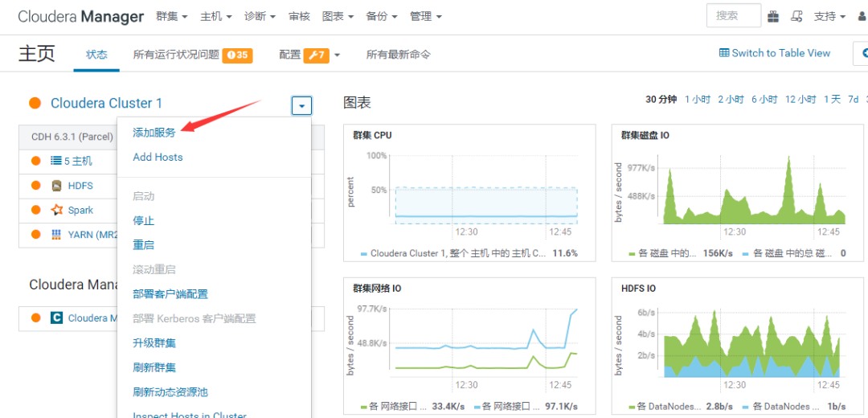Choose Add Hosts from the cluster menu

click(x=158, y=158)
